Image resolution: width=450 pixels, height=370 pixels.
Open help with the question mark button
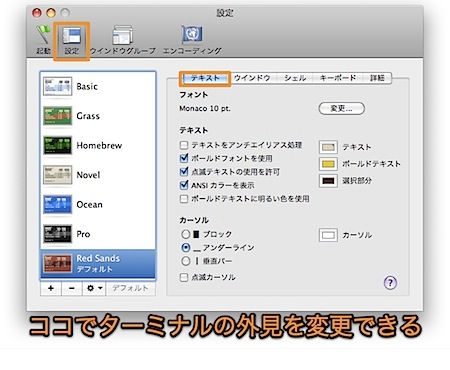coord(390,283)
